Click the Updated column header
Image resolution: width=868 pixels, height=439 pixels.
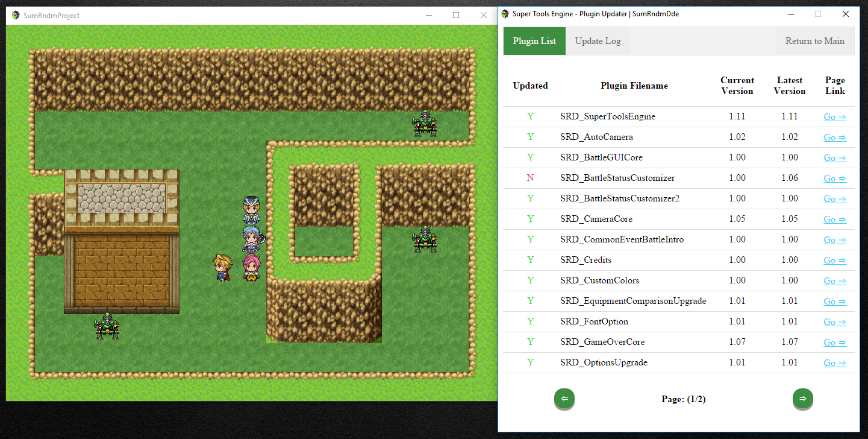click(x=530, y=86)
